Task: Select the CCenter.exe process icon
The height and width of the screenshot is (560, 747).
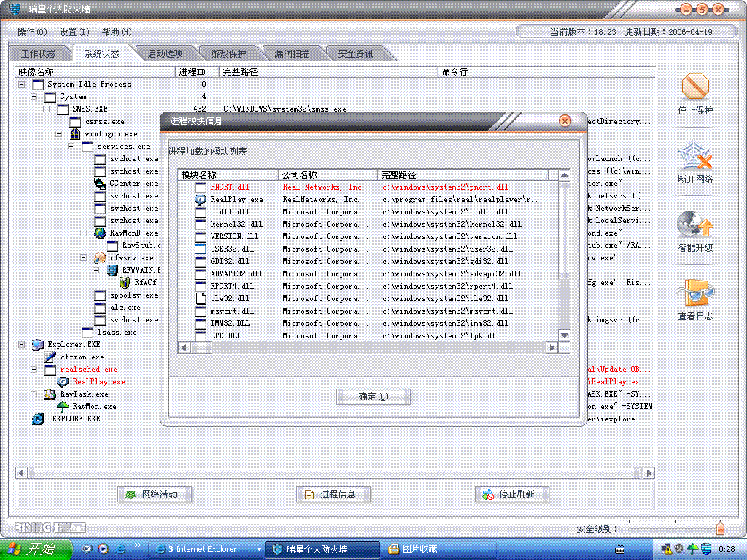Action: (x=99, y=183)
